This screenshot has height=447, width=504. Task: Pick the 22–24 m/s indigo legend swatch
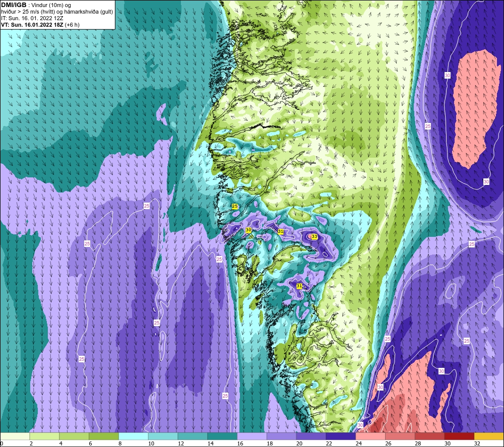pyautogui.click(x=341, y=436)
